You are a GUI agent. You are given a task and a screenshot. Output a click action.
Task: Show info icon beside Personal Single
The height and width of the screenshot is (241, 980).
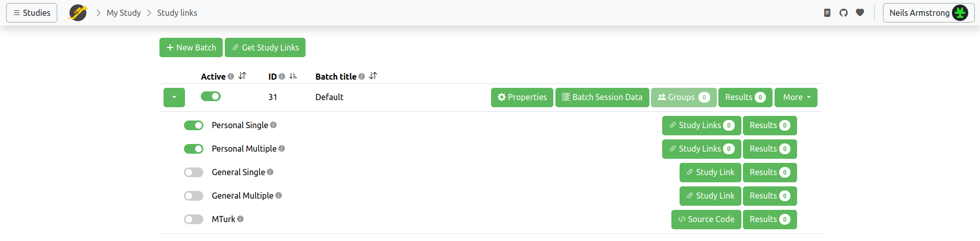(273, 125)
